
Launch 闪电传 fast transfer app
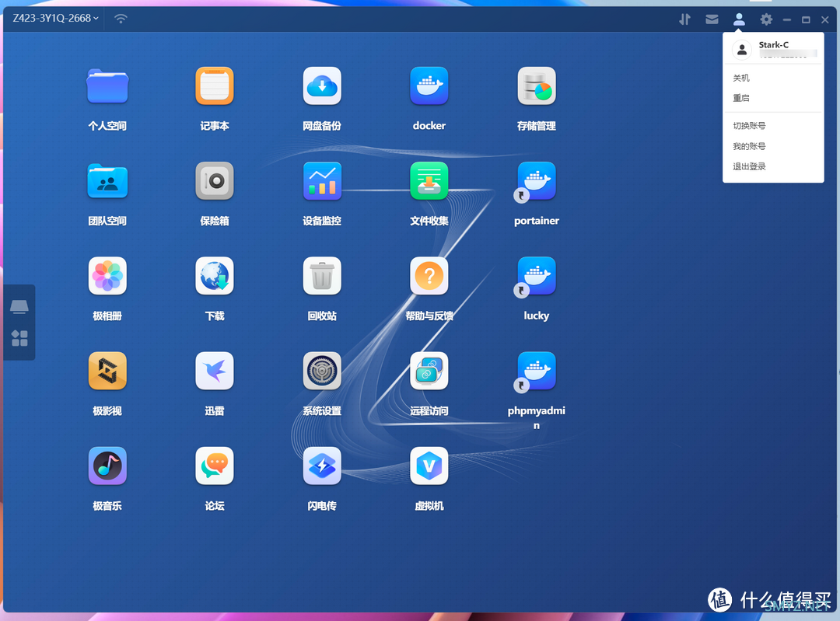322,466
